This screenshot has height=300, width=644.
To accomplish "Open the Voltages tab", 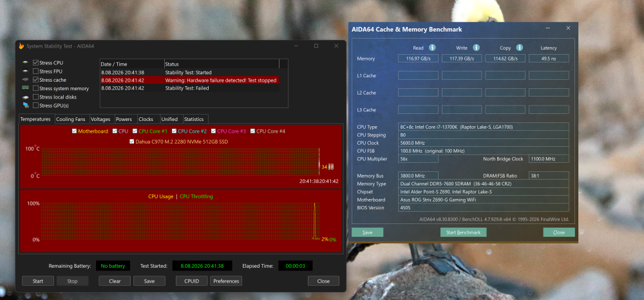I will click(x=100, y=119).
